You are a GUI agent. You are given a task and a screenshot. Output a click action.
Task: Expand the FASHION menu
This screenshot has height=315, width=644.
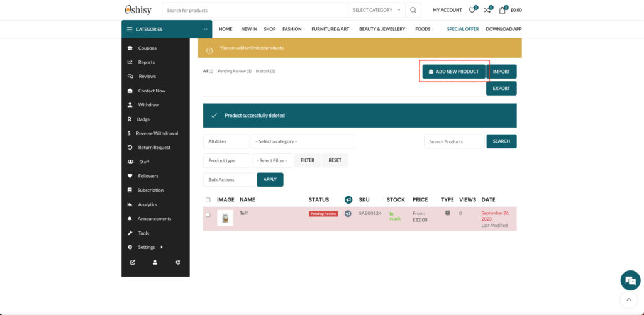(293, 29)
